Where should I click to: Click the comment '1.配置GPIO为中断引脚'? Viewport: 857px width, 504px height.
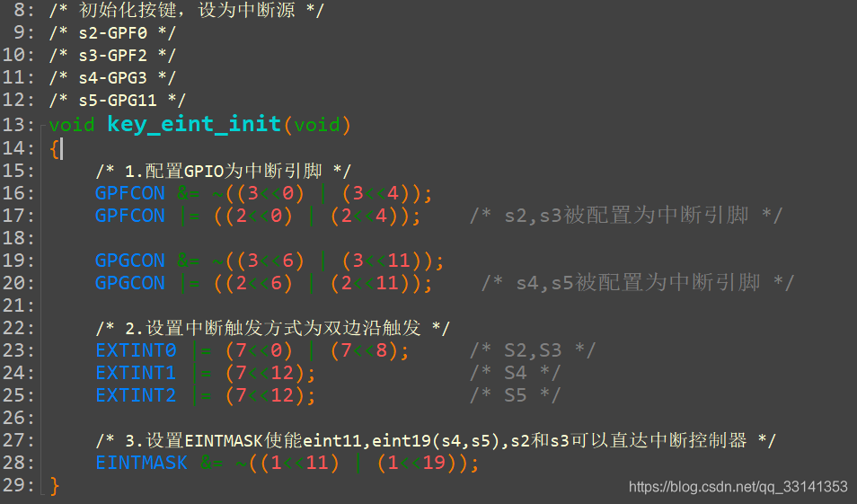coord(223,171)
